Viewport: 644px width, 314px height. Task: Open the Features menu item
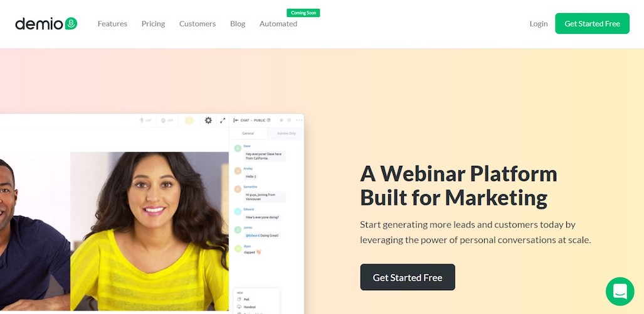[112, 24]
